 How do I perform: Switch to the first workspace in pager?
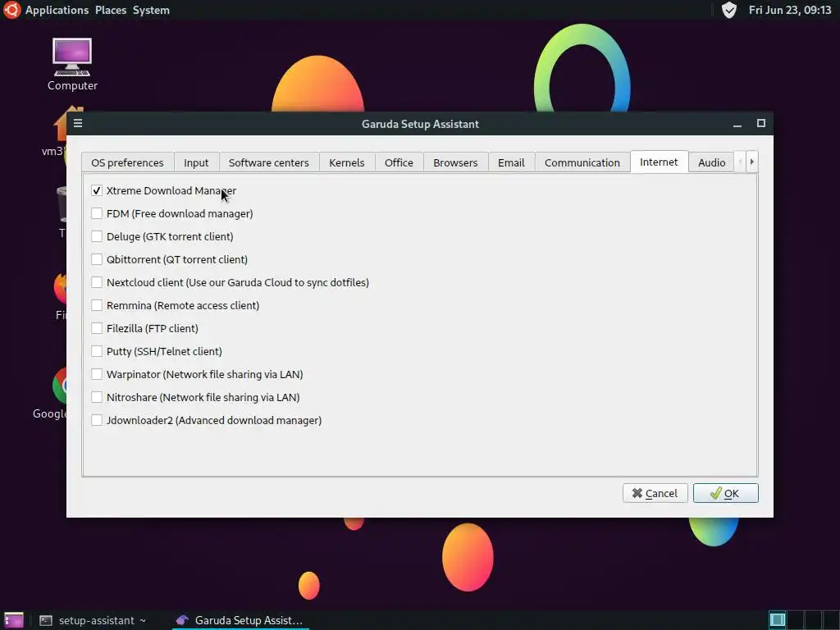(778, 620)
